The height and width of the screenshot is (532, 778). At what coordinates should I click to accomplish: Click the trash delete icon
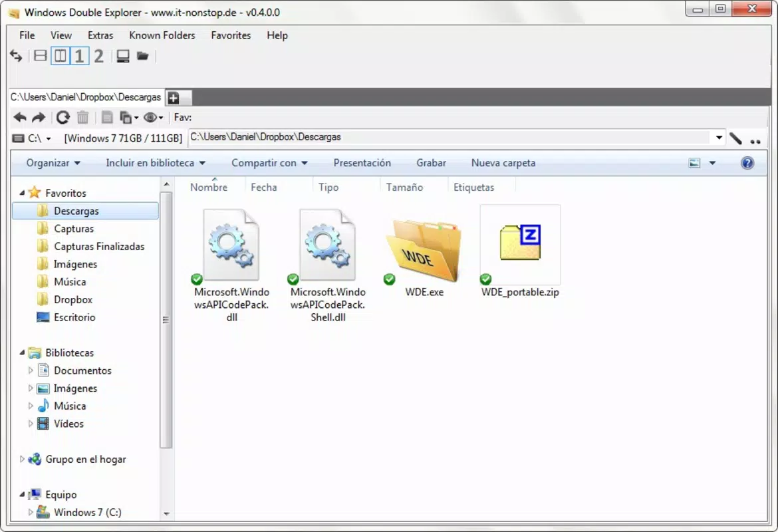pos(83,118)
